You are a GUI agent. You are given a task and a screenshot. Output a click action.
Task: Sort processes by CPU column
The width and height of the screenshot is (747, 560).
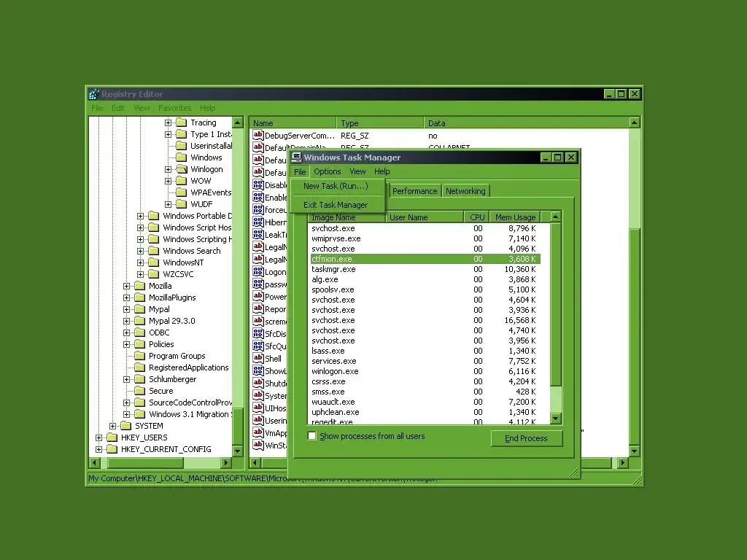[477, 217]
